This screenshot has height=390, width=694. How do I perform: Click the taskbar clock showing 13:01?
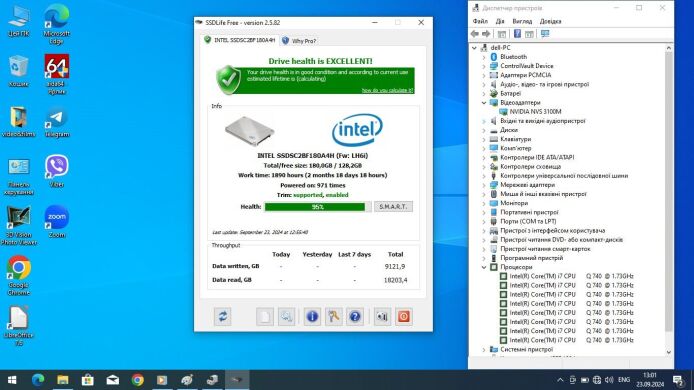[x=650, y=380]
